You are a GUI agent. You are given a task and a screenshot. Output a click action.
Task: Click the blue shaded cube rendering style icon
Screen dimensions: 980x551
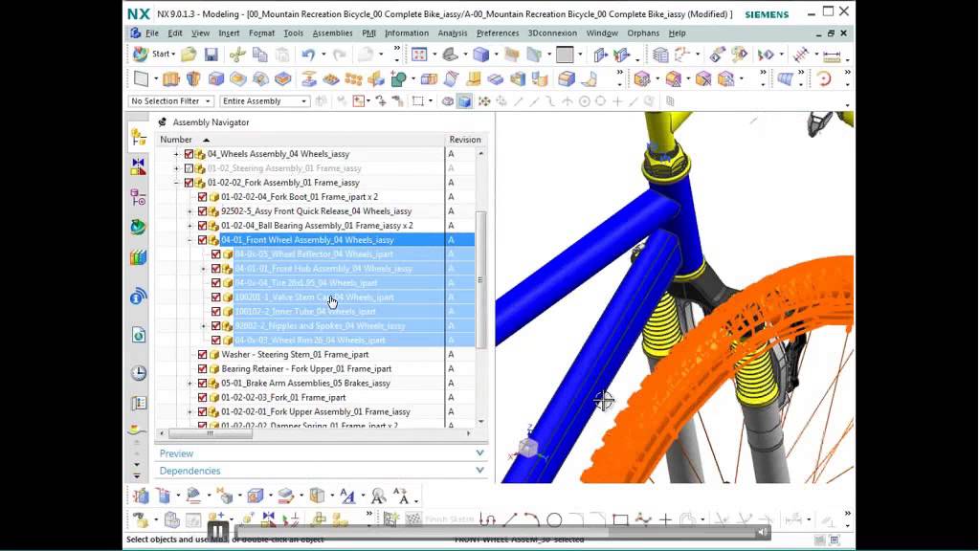click(480, 55)
